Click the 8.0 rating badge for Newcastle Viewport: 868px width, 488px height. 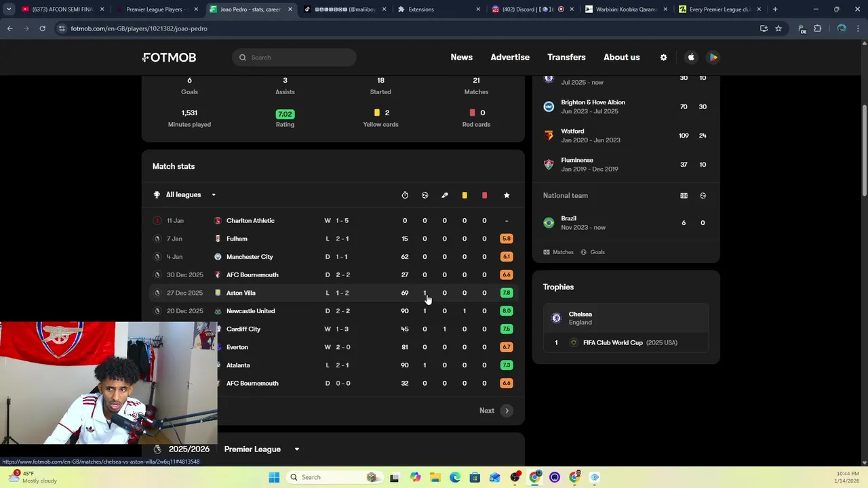click(507, 311)
